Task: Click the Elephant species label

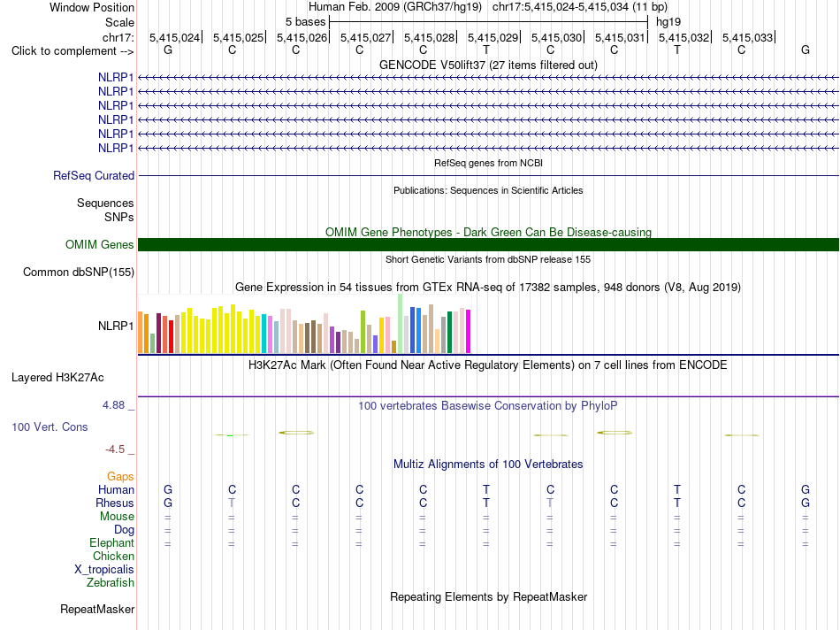Action: tap(111, 543)
